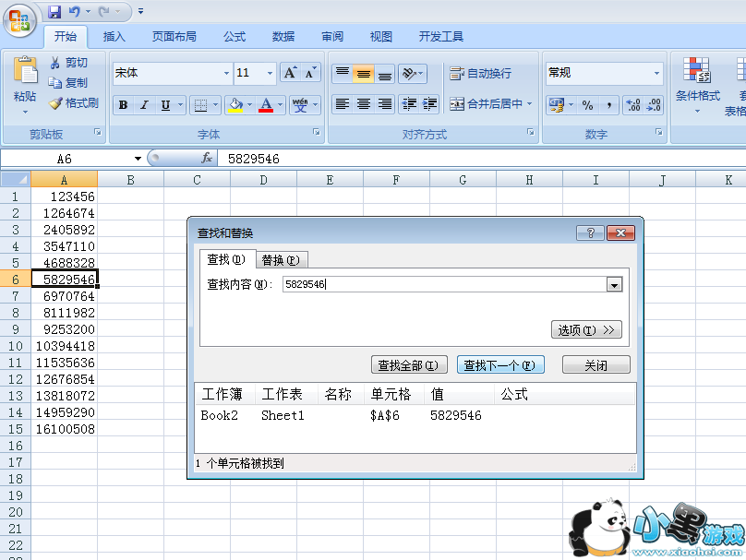This screenshot has height=560, width=746.
Task: Click the 关闭 button in dialog
Action: click(x=596, y=365)
